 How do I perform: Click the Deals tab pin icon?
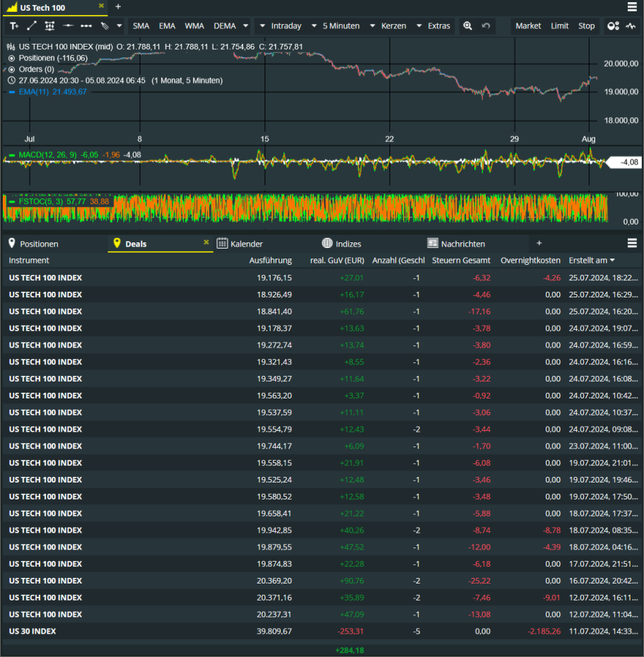coord(117,243)
